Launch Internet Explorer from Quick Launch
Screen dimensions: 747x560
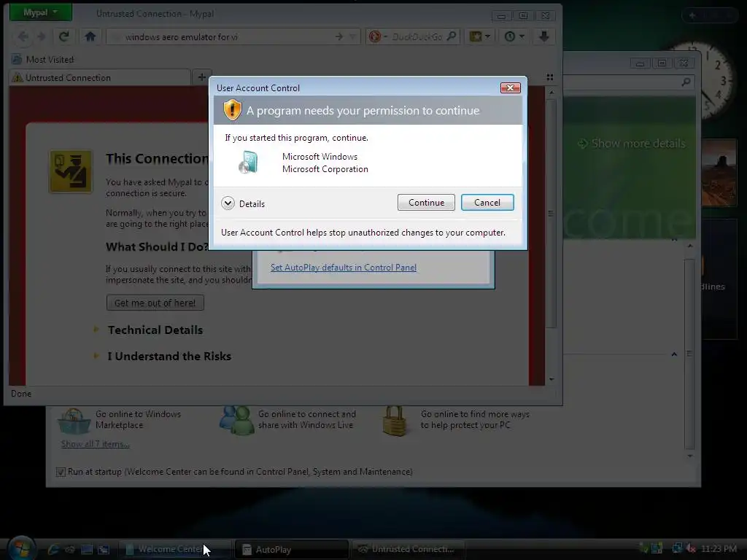pos(53,549)
